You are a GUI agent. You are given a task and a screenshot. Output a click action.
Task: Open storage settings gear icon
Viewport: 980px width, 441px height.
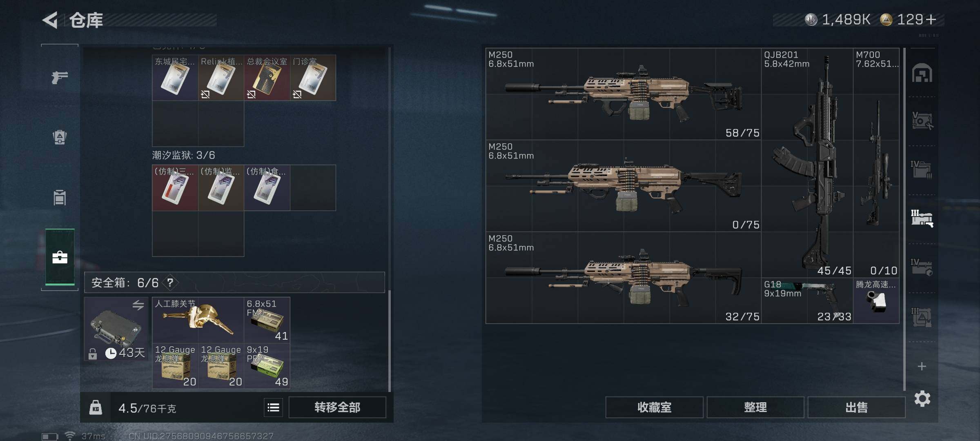click(x=922, y=399)
